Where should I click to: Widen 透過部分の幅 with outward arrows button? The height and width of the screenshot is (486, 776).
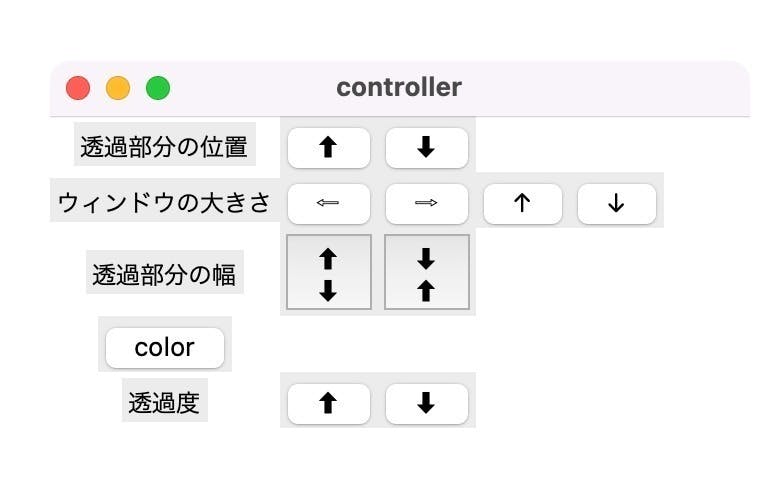(x=329, y=272)
